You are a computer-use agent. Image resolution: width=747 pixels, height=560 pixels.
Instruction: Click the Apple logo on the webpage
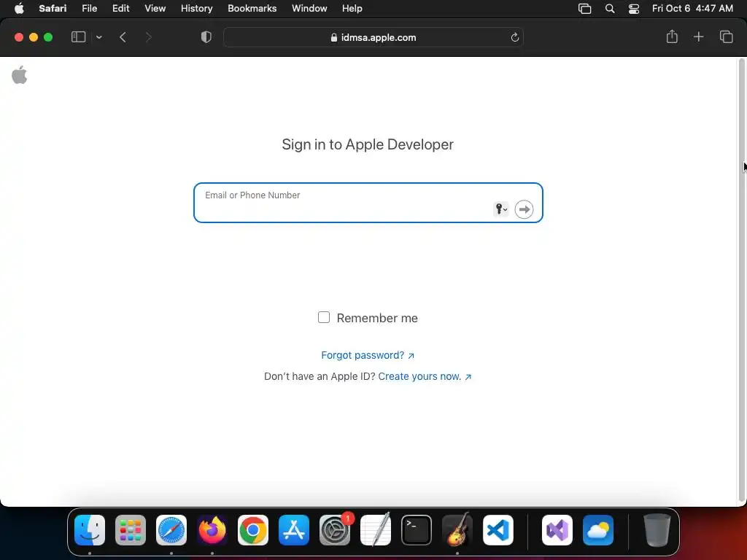click(x=20, y=75)
